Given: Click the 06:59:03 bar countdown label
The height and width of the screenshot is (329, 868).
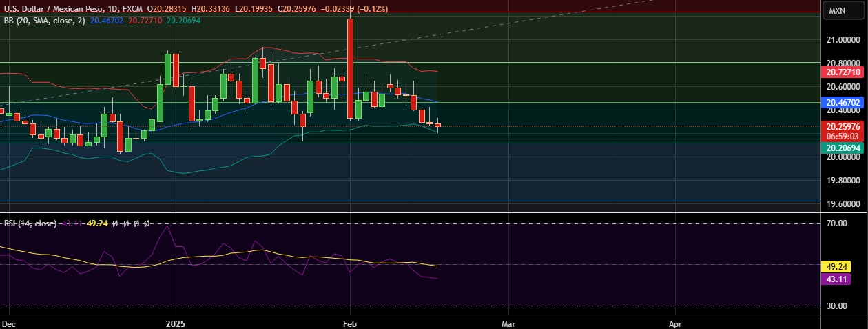Looking at the screenshot, I should tap(842, 137).
